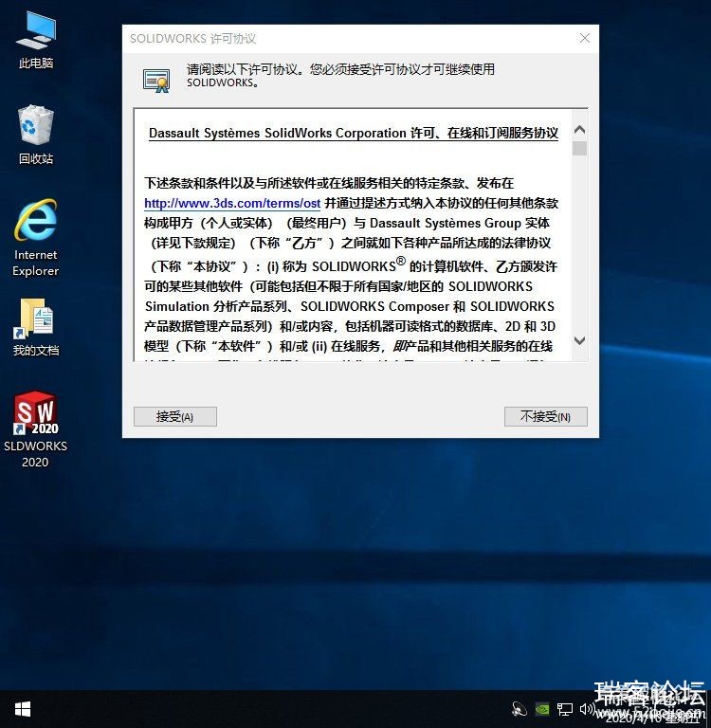The image size is (711, 728).
Task: Select the 回收站 recycle bin icon
Action: (x=36, y=135)
